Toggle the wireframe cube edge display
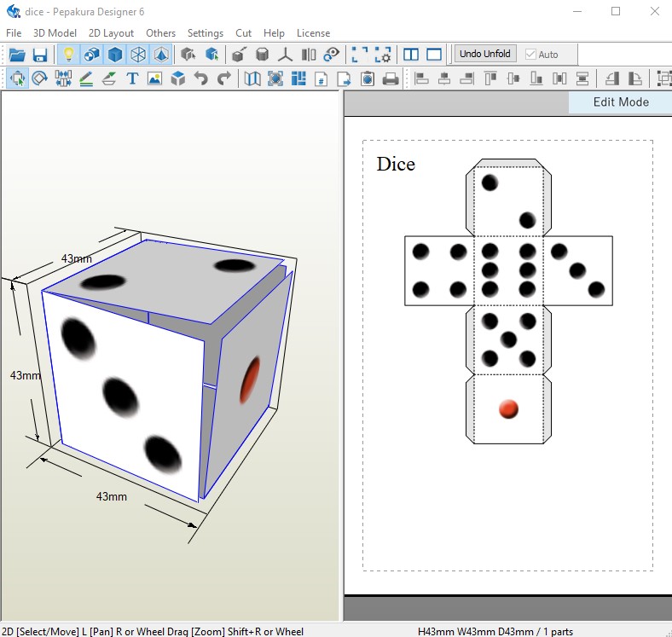This screenshot has width=672, height=637. tap(138, 55)
